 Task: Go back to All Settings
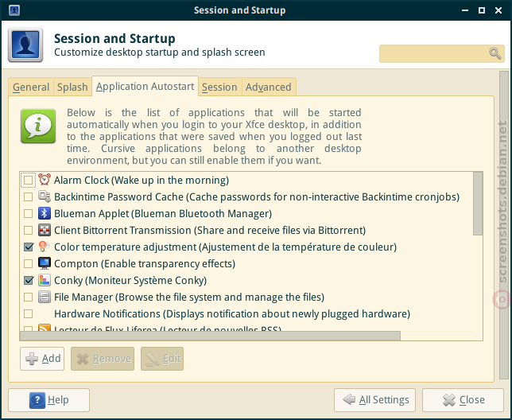[375, 400]
